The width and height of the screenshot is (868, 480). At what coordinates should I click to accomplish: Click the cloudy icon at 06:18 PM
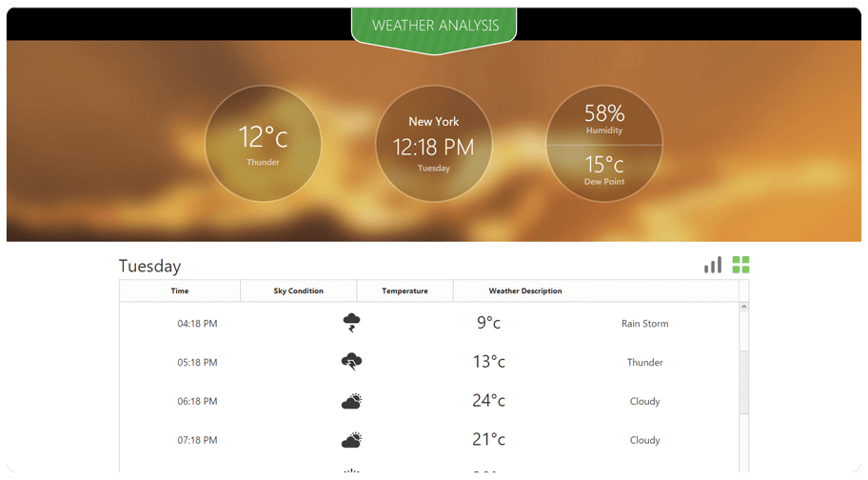point(351,401)
